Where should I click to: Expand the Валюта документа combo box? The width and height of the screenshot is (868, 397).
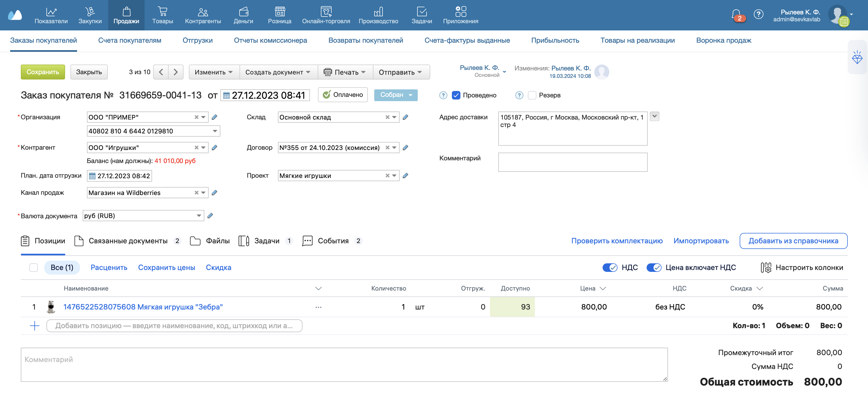coord(198,216)
